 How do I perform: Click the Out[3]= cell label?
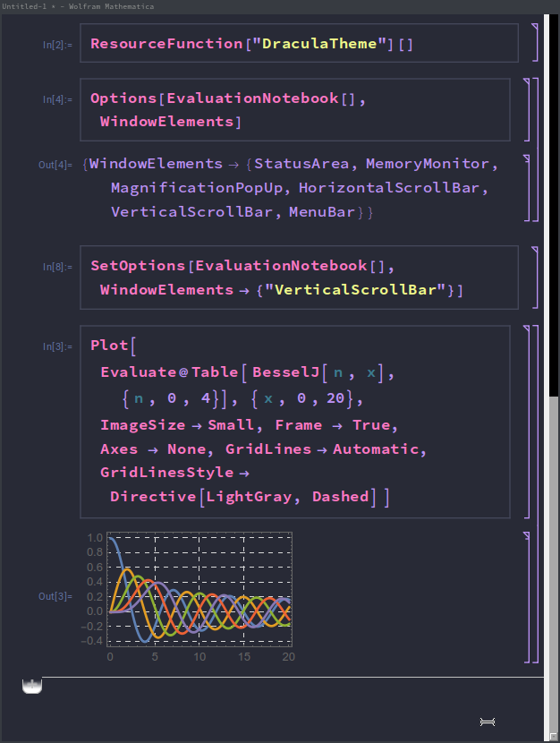point(55,596)
